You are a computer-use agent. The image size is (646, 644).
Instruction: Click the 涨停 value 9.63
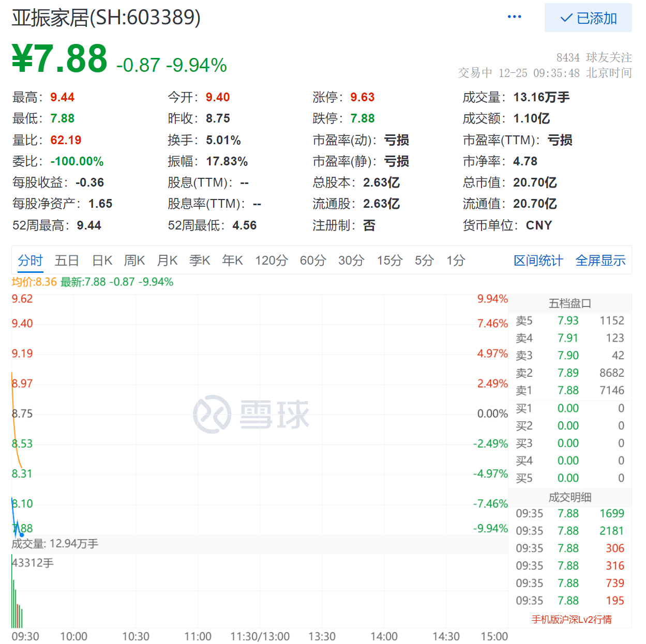(362, 97)
